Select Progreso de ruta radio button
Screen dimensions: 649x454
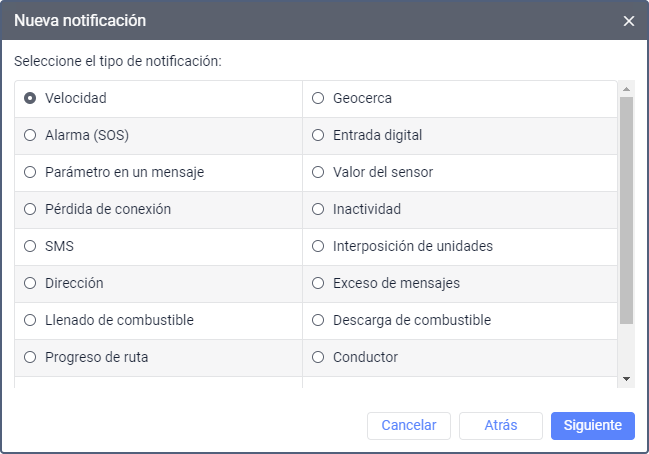(30, 357)
